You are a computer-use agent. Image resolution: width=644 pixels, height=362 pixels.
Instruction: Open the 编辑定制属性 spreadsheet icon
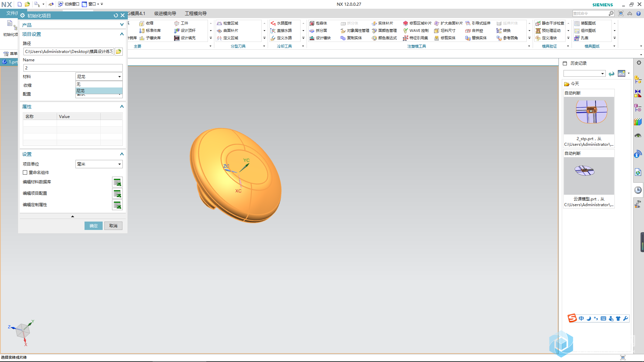pyautogui.click(x=117, y=205)
